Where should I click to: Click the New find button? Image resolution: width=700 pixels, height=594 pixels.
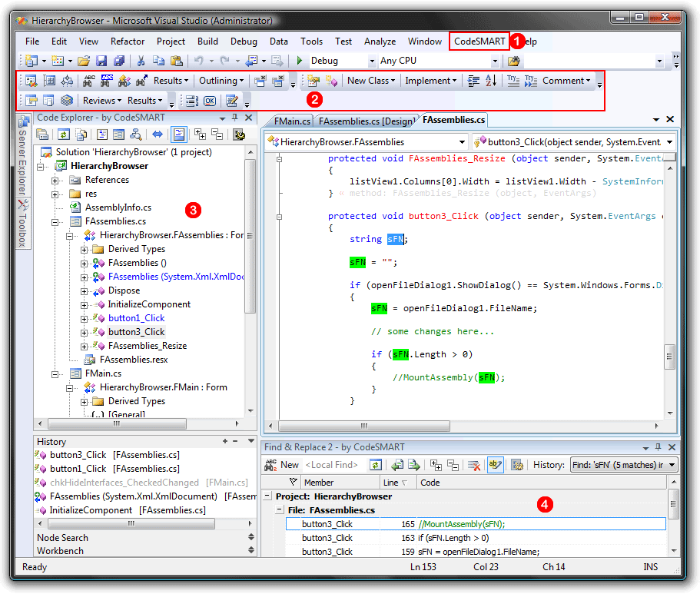(282, 465)
